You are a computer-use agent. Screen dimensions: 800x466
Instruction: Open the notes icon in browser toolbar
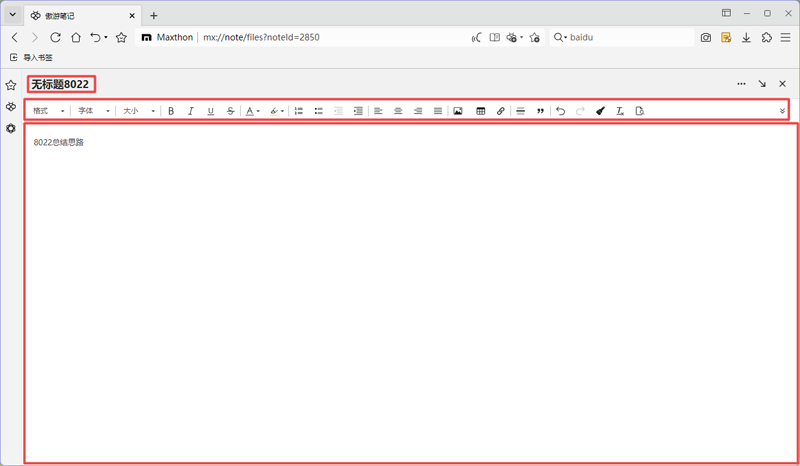(x=726, y=37)
